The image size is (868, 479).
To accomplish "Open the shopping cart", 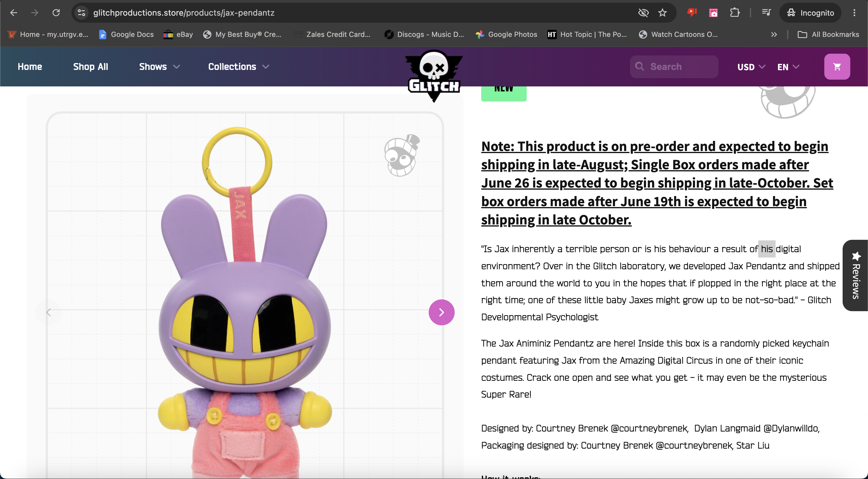I will (x=837, y=67).
